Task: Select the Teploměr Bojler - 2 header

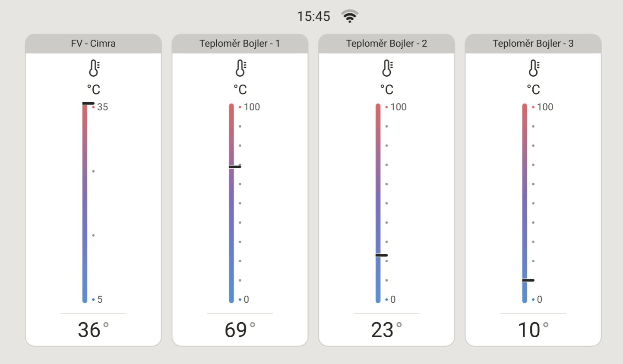Action: 386,44
